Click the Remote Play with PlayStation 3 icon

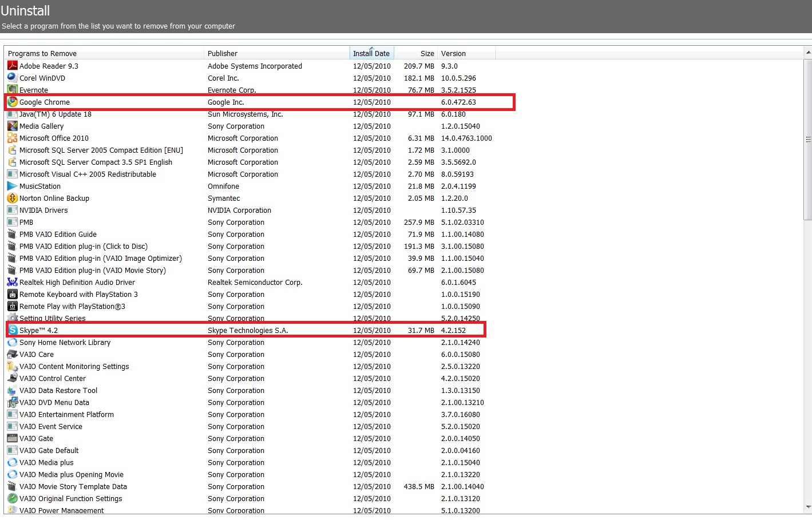click(12, 306)
